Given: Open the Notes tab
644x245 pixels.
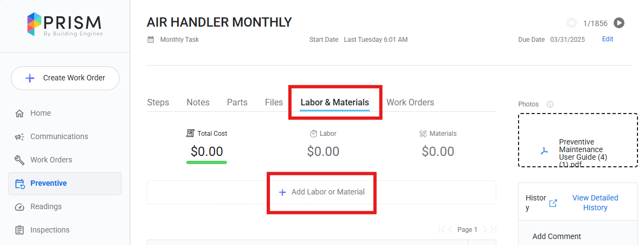Looking at the screenshot, I should click(x=198, y=102).
